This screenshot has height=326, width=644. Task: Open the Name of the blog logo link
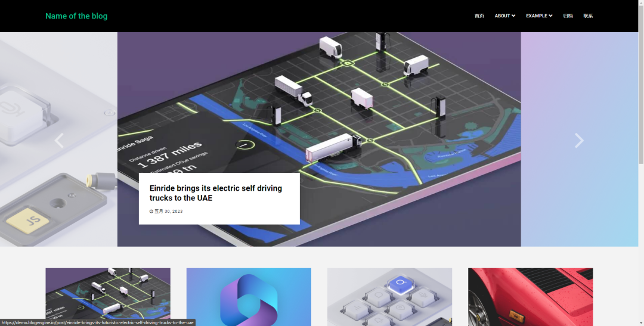point(76,16)
